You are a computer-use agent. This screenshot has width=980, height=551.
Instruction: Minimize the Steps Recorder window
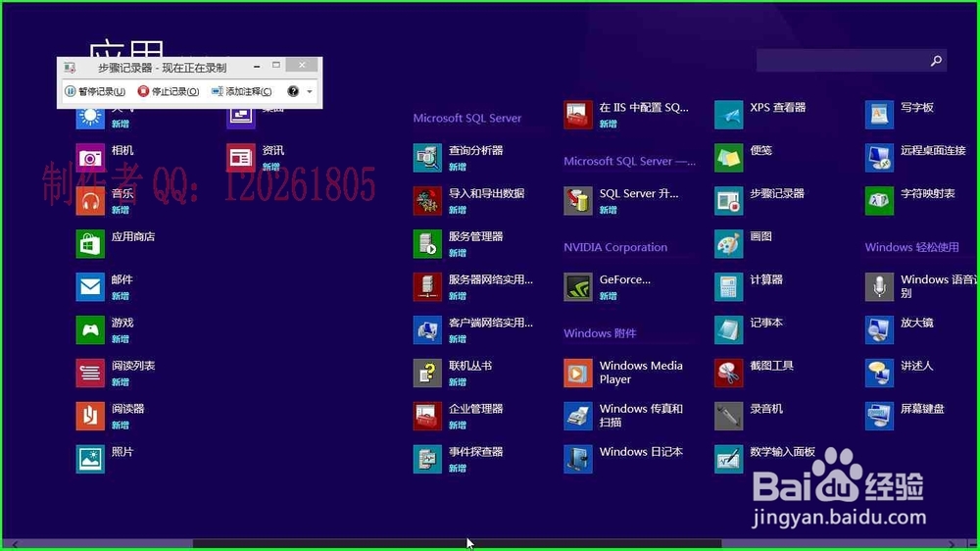click(257, 66)
